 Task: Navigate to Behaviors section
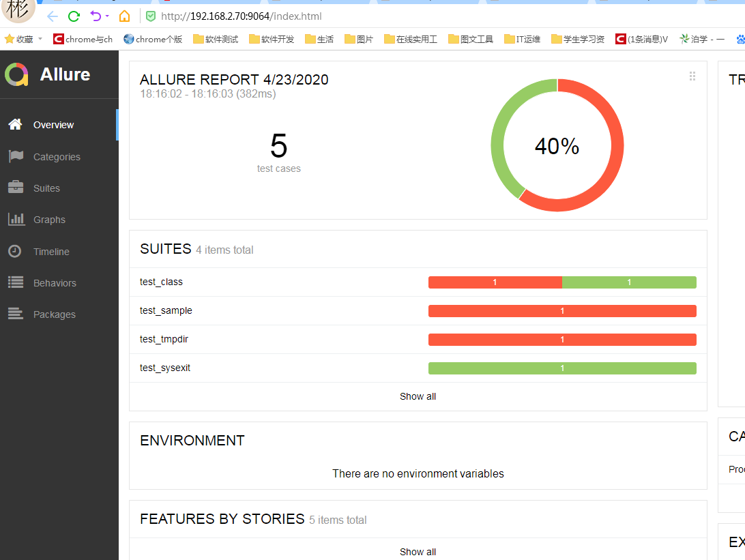[59, 282]
